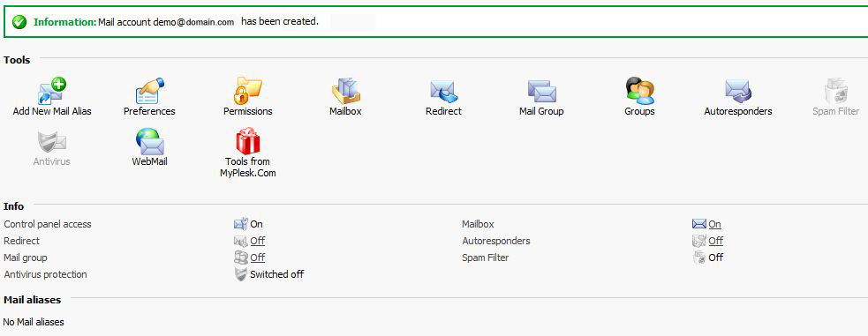
Task: Open the Mail Group envelopes icon
Action: tap(541, 91)
